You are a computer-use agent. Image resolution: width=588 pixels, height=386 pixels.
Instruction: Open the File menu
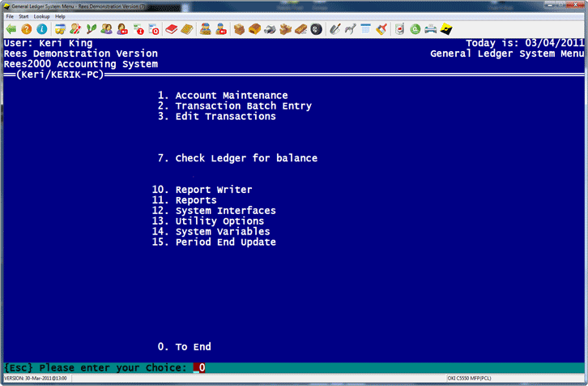[x=10, y=16]
